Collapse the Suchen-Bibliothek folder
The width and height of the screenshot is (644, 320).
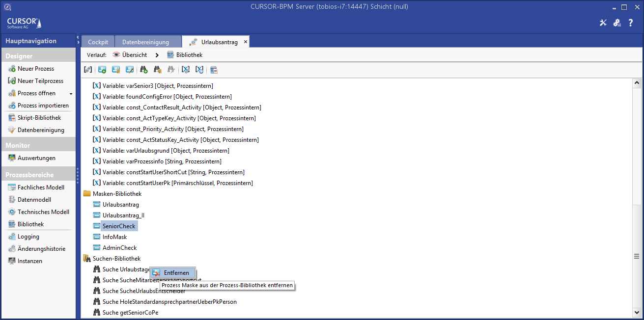coord(87,259)
